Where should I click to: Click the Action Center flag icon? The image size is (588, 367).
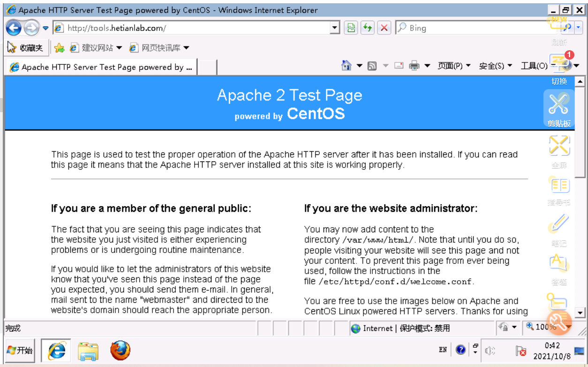tap(521, 351)
